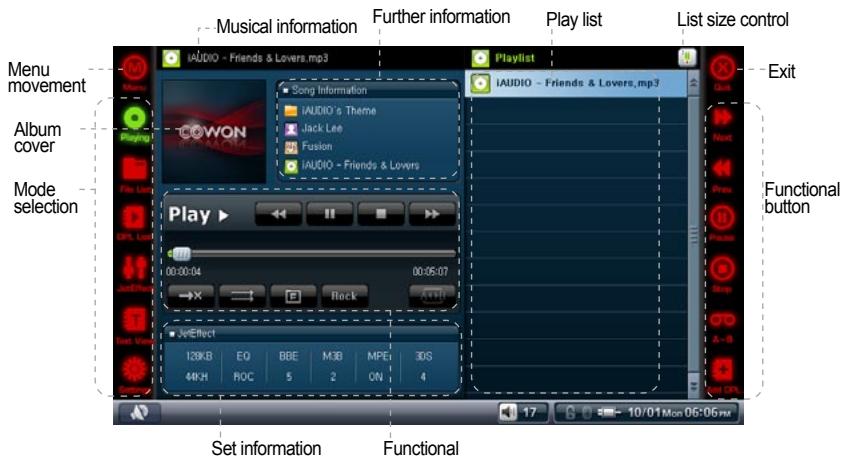
Task: Click the Playlist header disc icon
Action: pos(480,58)
